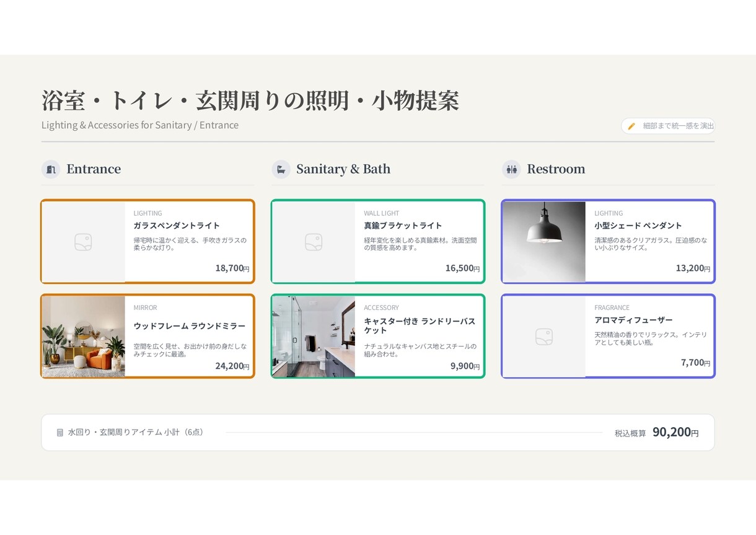Click the 18,700円 price
The image size is (756, 535).
[232, 268]
